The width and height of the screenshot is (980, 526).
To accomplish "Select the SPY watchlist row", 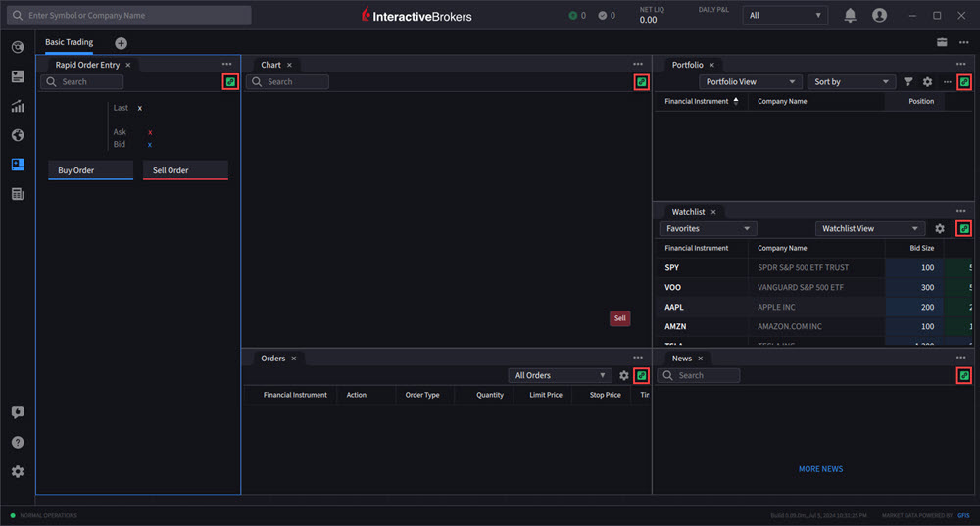I will click(814, 267).
